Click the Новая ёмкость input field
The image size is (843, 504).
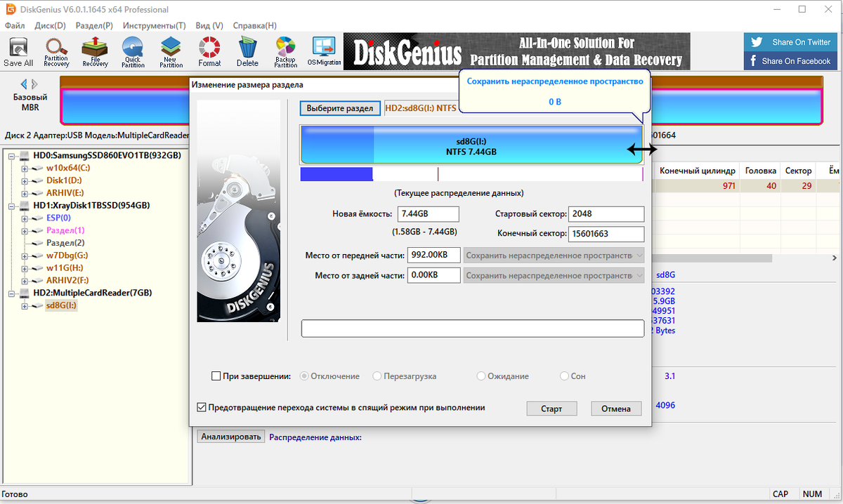pyautogui.click(x=428, y=214)
